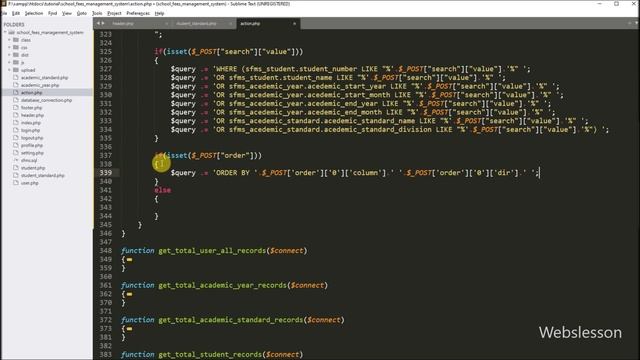Screen dimensions: 640x360
Task: Click function name get_total_academic_standard_records
Action: pos(231,320)
